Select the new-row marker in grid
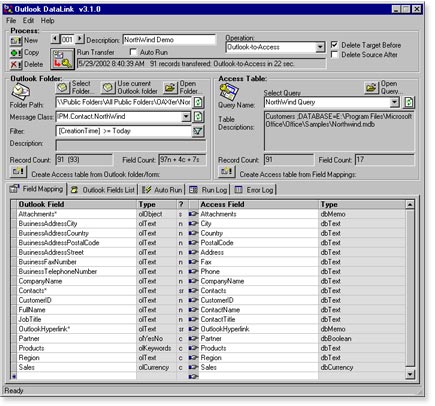This screenshot has width=435, height=406. click(14, 377)
